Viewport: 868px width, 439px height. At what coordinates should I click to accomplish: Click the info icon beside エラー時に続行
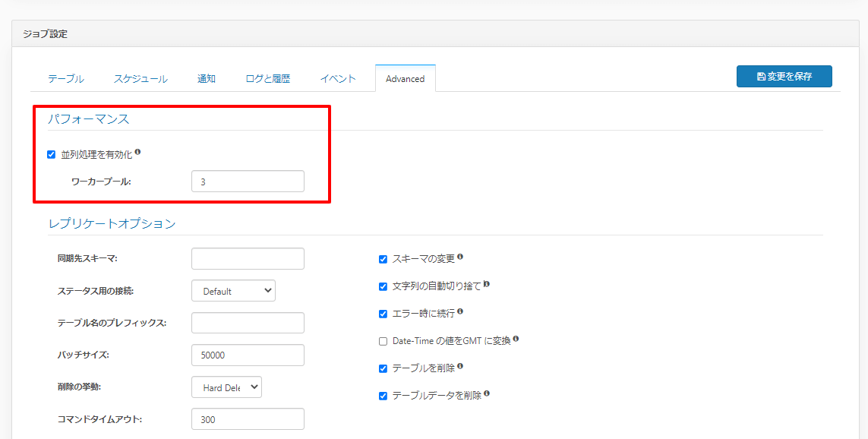click(460, 311)
